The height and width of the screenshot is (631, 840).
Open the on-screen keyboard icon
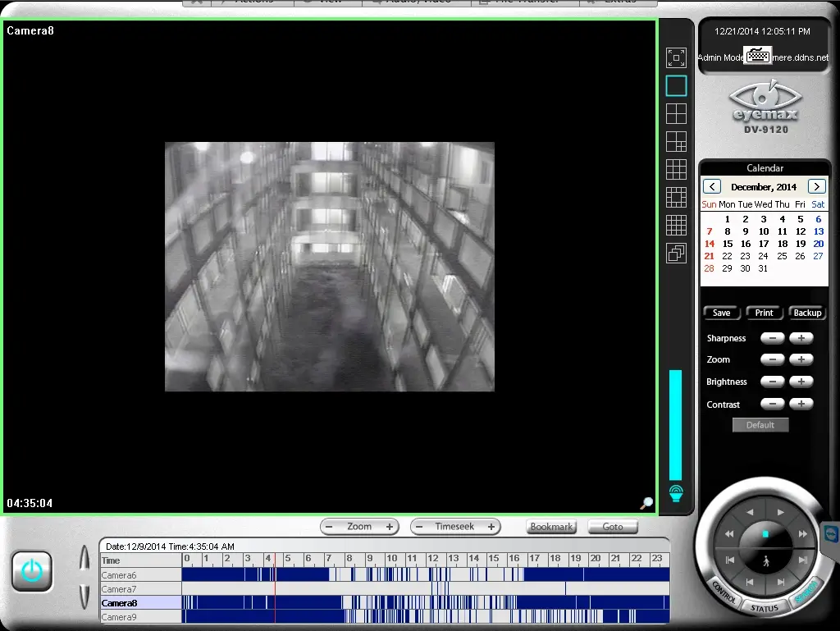(758, 56)
